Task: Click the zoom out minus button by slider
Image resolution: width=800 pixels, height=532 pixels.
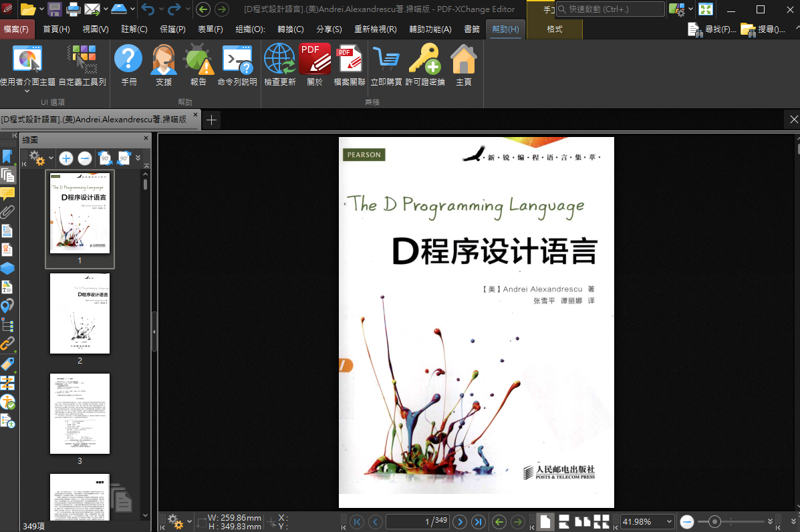Action: pyautogui.click(x=687, y=521)
